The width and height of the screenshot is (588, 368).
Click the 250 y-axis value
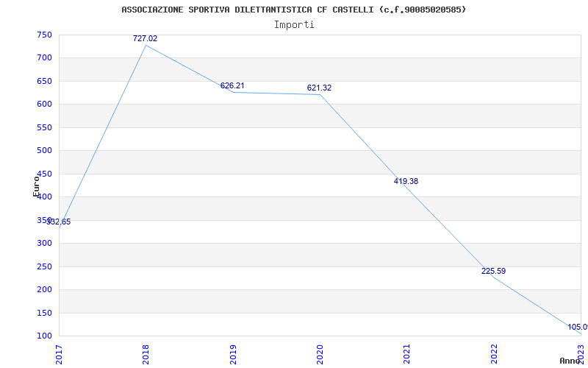(x=44, y=266)
